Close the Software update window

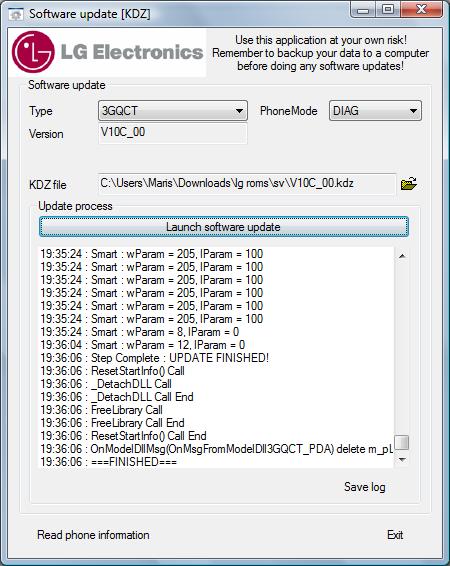(421, 9)
